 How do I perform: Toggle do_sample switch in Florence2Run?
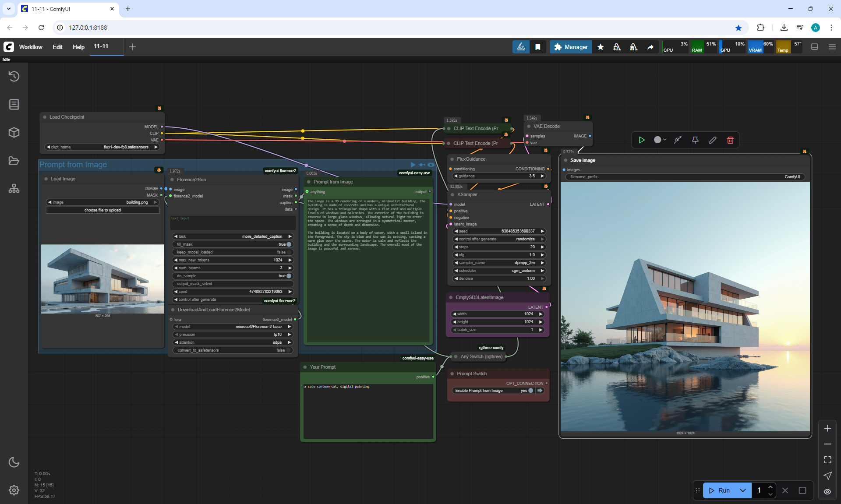click(x=289, y=276)
